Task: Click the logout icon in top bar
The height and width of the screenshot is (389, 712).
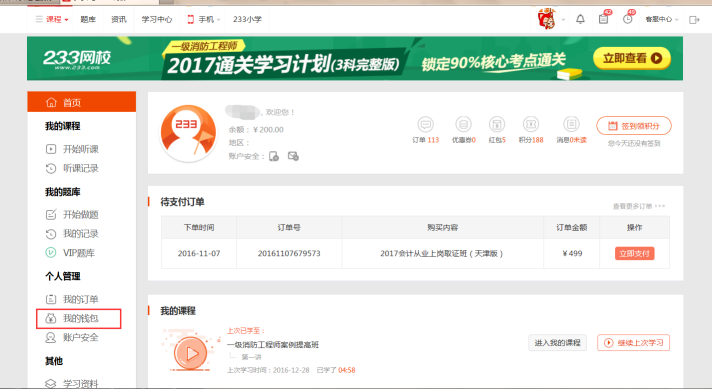Action: [694, 20]
